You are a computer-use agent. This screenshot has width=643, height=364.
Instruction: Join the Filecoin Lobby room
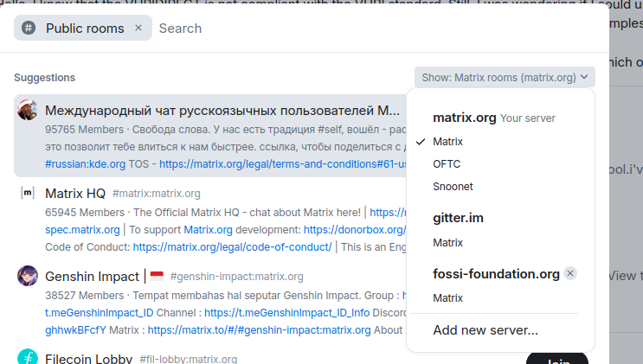[556, 358]
